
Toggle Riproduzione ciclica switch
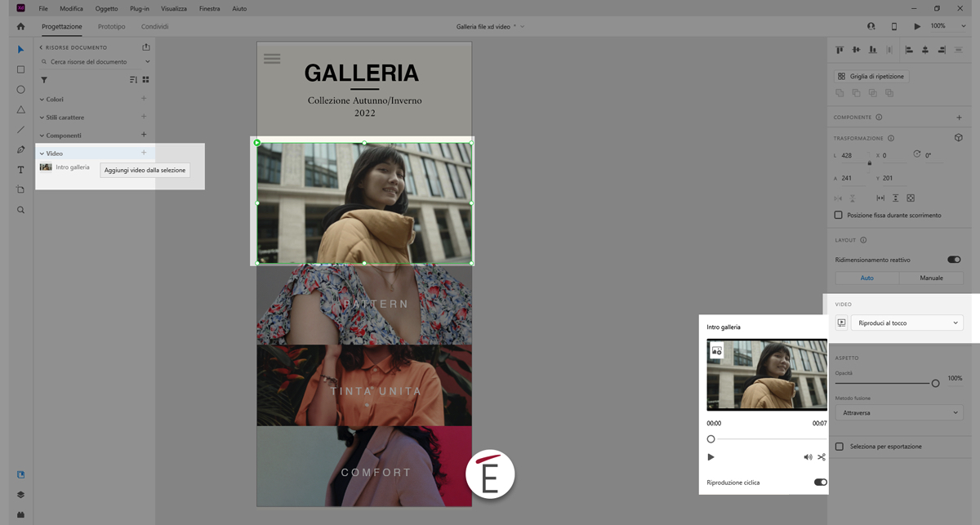(x=820, y=483)
